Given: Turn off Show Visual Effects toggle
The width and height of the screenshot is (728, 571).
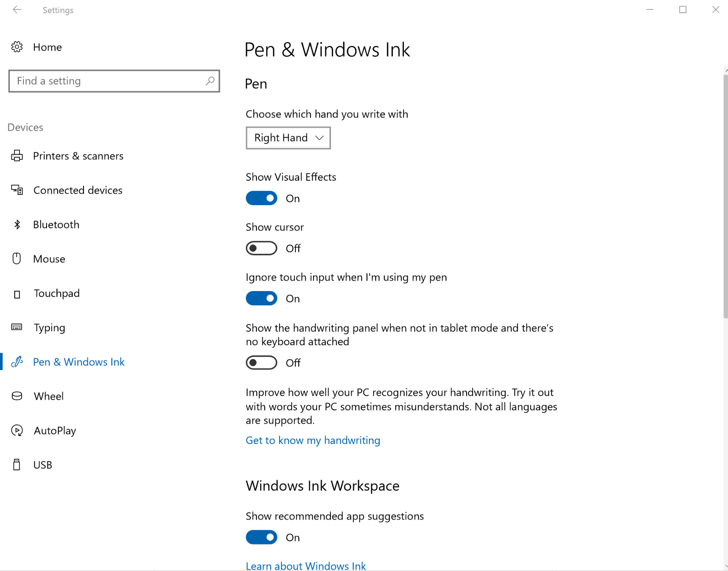Looking at the screenshot, I should [x=261, y=199].
